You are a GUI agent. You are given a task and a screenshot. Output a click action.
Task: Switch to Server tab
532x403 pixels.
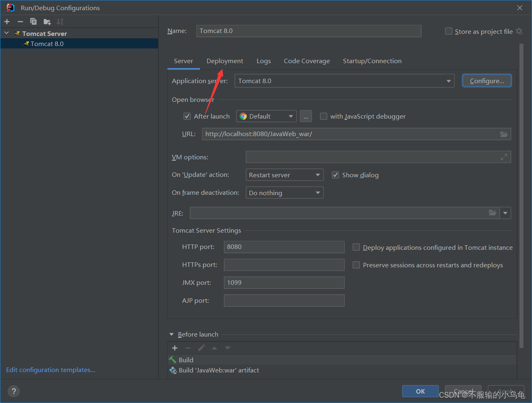(183, 61)
